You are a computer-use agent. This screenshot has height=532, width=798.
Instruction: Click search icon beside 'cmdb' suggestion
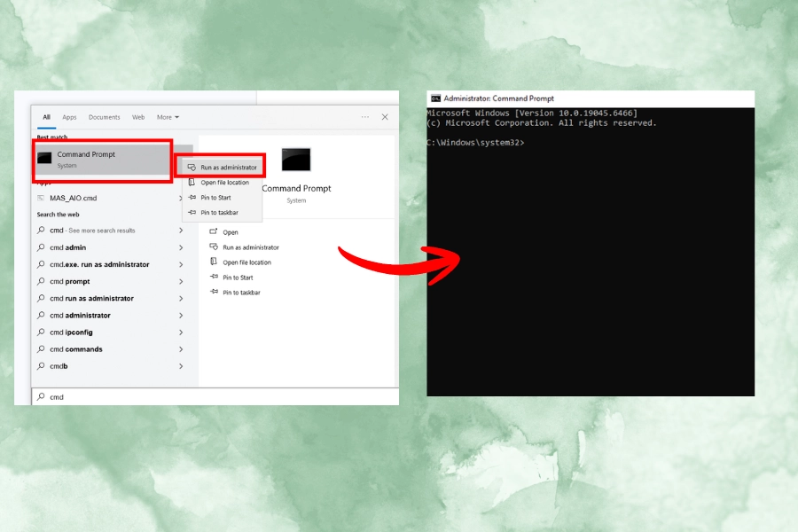(41, 366)
